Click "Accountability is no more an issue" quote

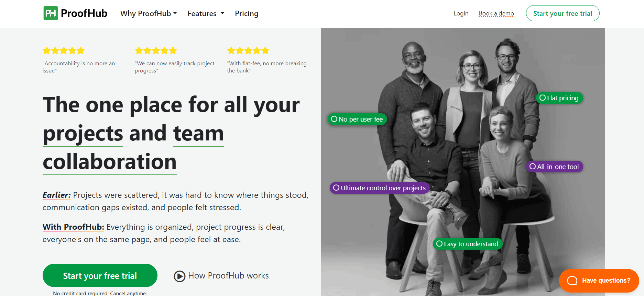click(x=79, y=67)
